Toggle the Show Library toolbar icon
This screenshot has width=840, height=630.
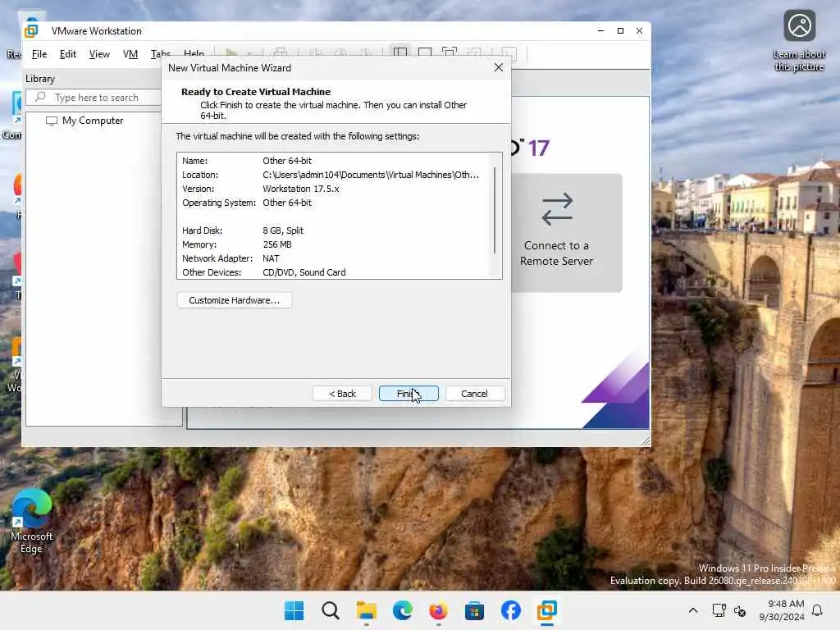[x=400, y=53]
